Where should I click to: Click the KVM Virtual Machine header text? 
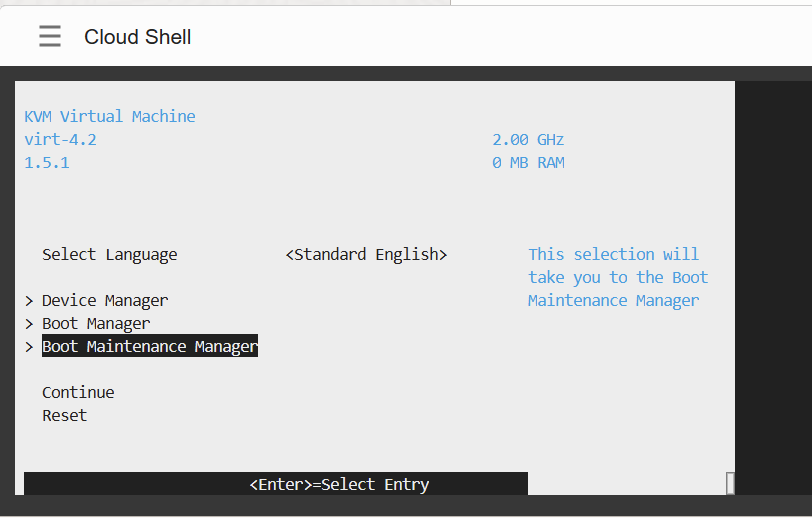point(110,117)
